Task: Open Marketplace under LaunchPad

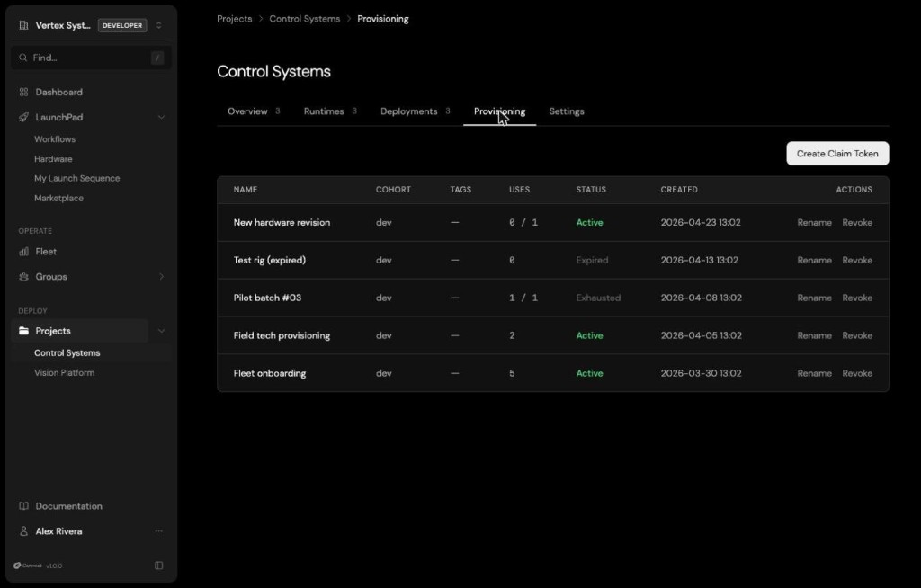Action: 58,199
